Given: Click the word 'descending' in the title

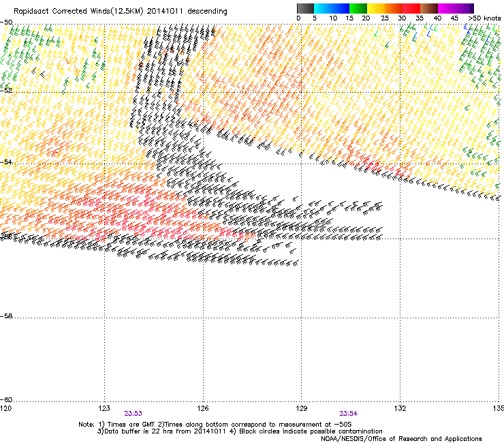Looking at the screenshot, I should pyautogui.click(x=207, y=12).
